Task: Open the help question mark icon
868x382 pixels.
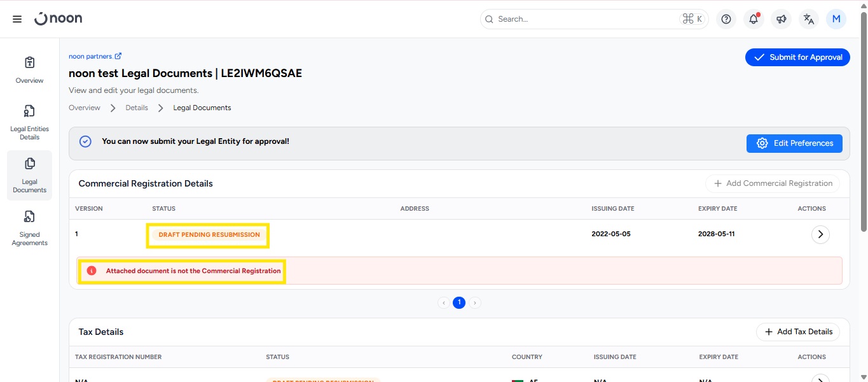Action: point(726,19)
